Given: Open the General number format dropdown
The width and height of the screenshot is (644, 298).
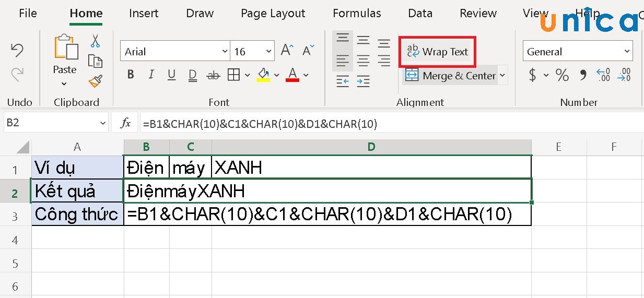Looking at the screenshot, I should tap(577, 51).
